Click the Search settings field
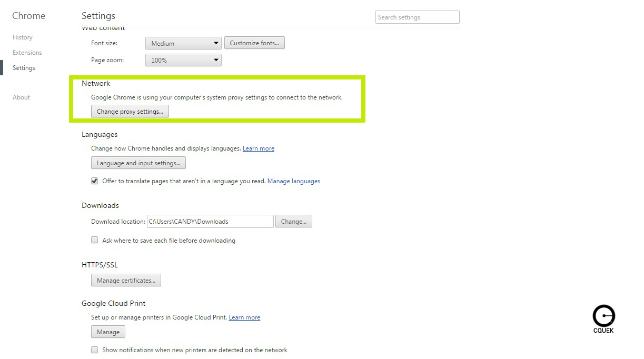644x359 pixels. [x=418, y=17]
